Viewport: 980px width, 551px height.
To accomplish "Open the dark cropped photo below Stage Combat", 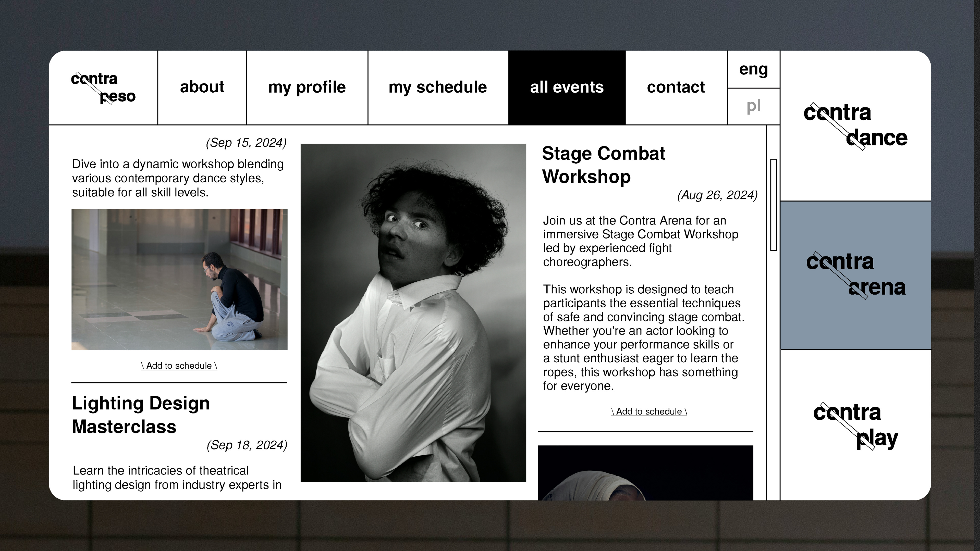I will click(x=646, y=473).
